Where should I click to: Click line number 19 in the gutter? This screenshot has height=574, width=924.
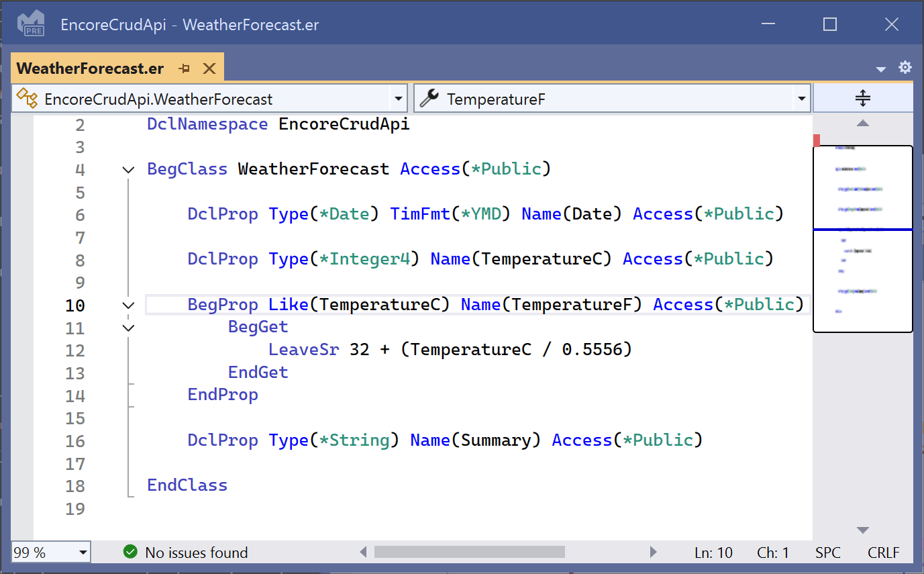75,509
